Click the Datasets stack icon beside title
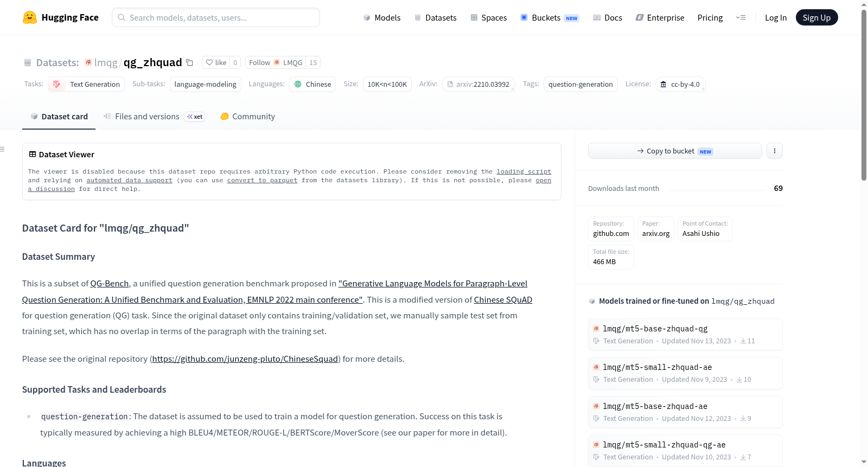868x467 pixels. pos(28,62)
